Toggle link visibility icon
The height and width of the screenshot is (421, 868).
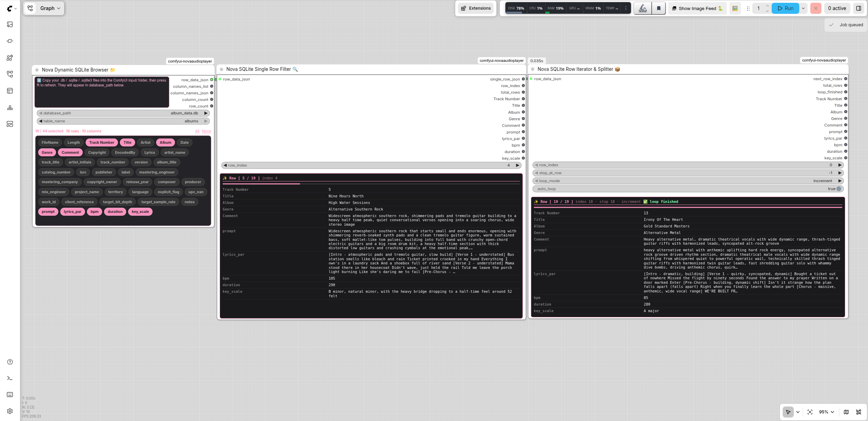click(x=859, y=412)
